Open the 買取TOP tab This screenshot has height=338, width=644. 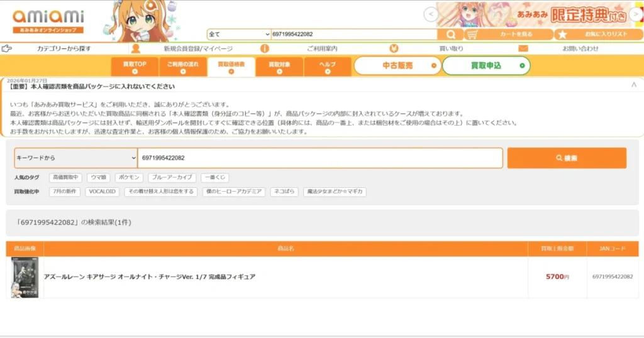click(x=135, y=67)
